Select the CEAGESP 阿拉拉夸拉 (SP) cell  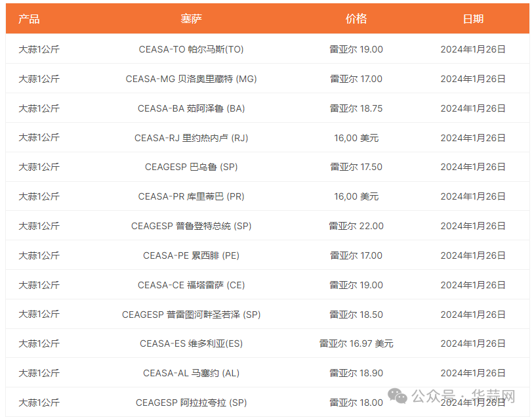[x=191, y=403]
